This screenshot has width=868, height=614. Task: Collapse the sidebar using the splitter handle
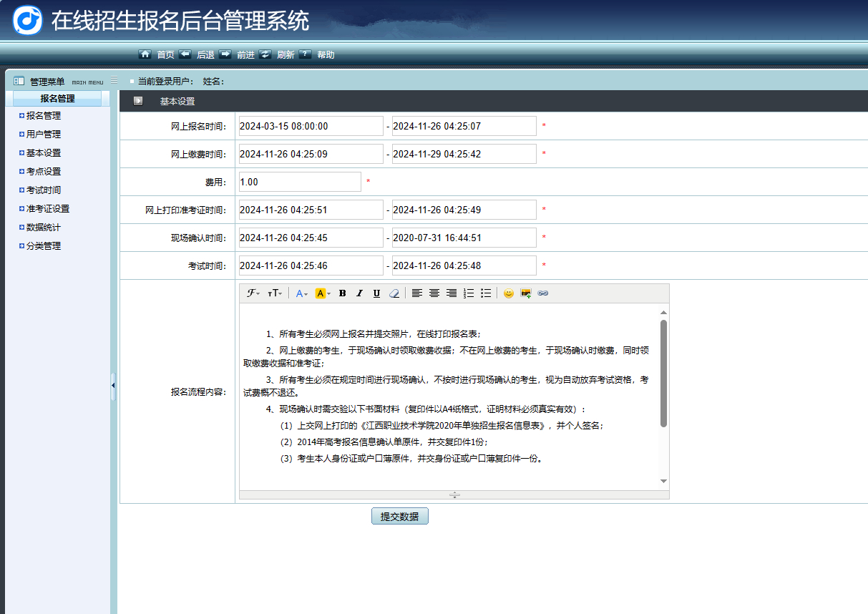pyautogui.click(x=113, y=386)
